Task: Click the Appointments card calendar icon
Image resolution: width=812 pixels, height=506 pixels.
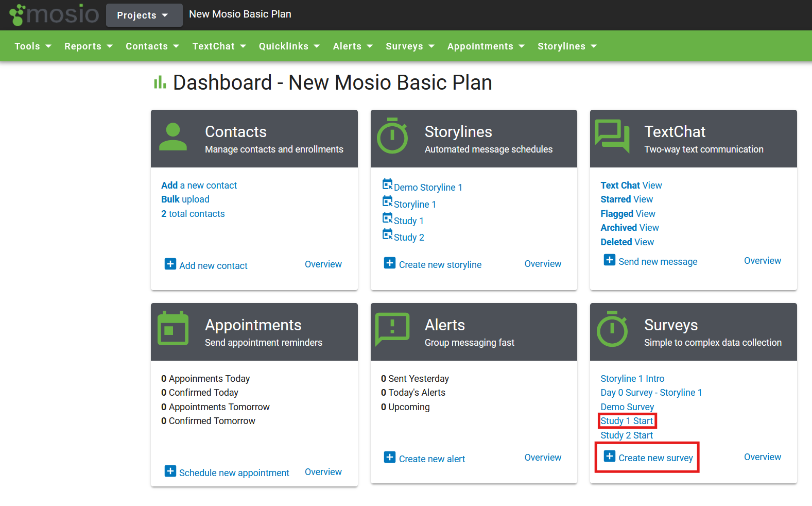Action: click(173, 328)
